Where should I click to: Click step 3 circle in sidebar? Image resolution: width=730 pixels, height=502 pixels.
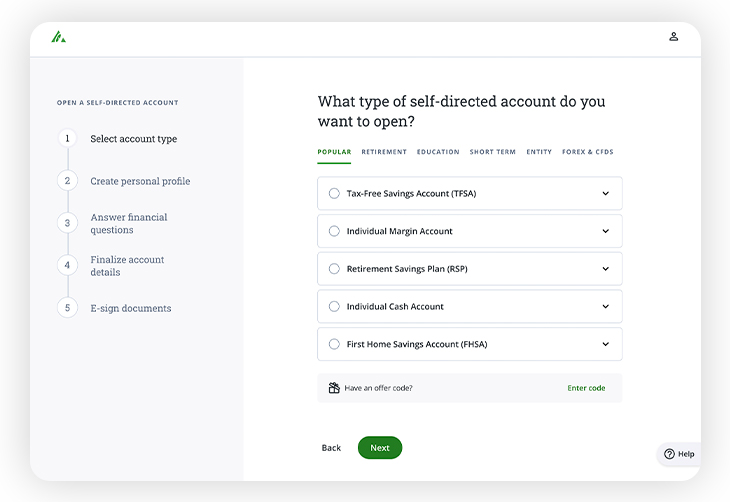pyautogui.click(x=68, y=223)
